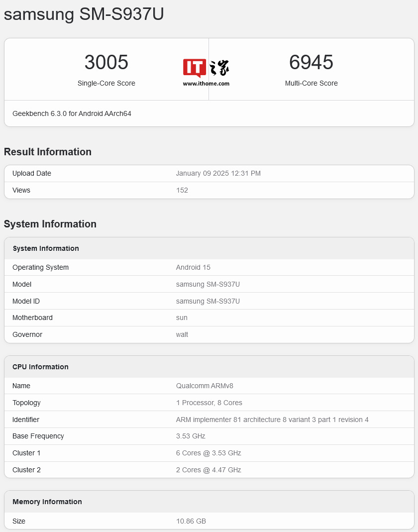Select the 3005 single-core score number
This screenshot has height=532, width=418.
(106, 62)
